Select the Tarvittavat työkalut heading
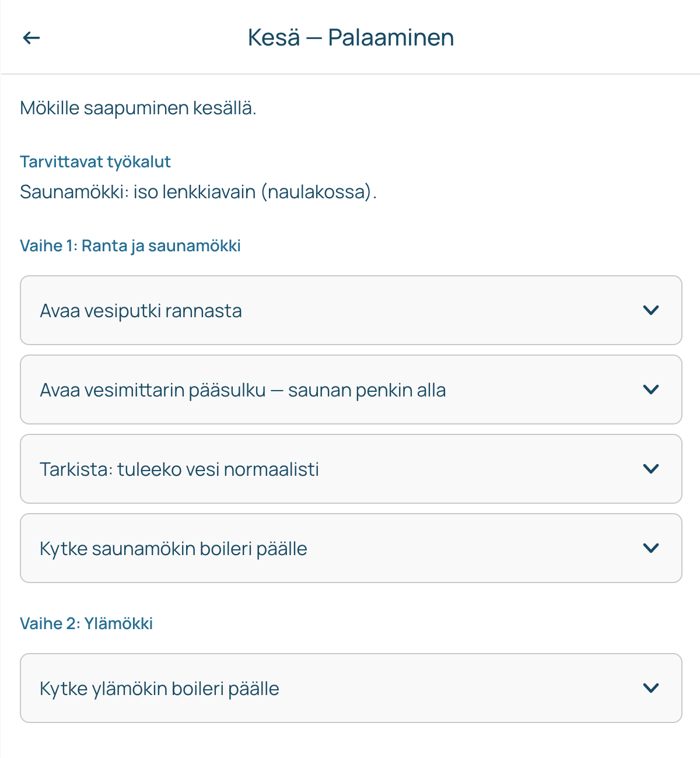700x758 pixels. [x=95, y=162]
